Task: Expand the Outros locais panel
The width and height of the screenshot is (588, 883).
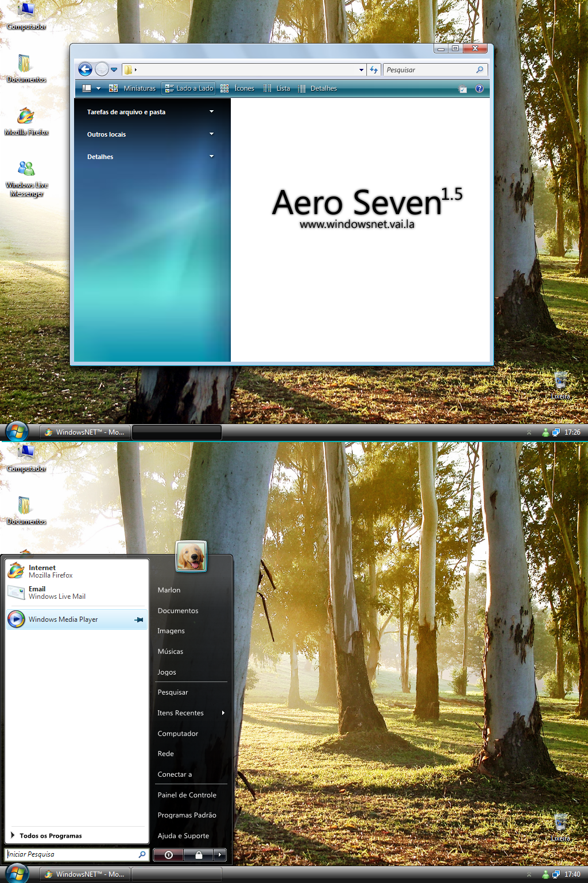Action: click(150, 134)
